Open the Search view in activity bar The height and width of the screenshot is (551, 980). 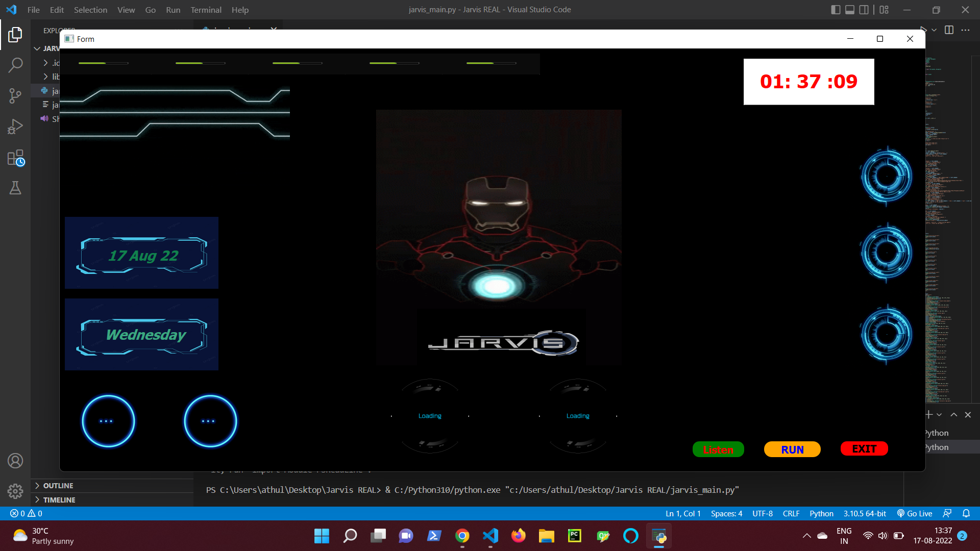click(x=15, y=65)
